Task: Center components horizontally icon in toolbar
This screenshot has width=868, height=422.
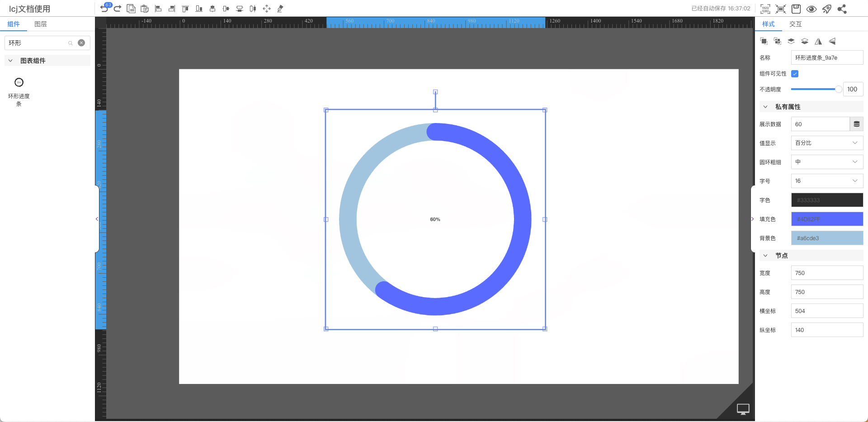Action: point(226,9)
